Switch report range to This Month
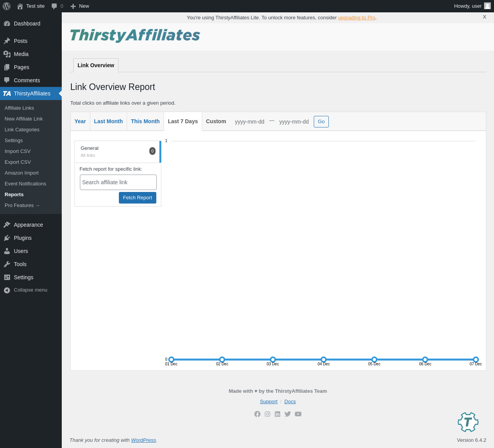Screen dimensions: 494x448 [x=145, y=121]
